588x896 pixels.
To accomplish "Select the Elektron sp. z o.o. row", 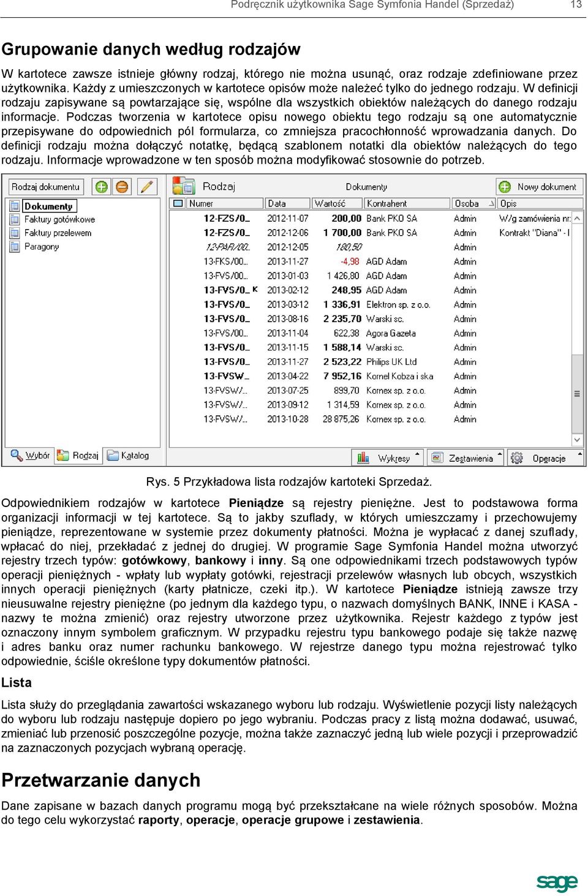I will pyautogui.click(x=371, y=304).
